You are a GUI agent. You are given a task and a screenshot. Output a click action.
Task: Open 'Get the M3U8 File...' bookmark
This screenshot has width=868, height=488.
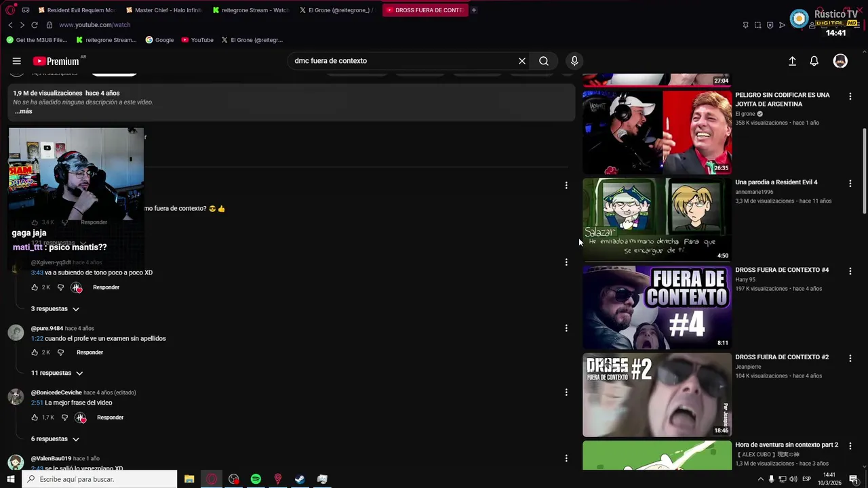[x=37, y=40]
